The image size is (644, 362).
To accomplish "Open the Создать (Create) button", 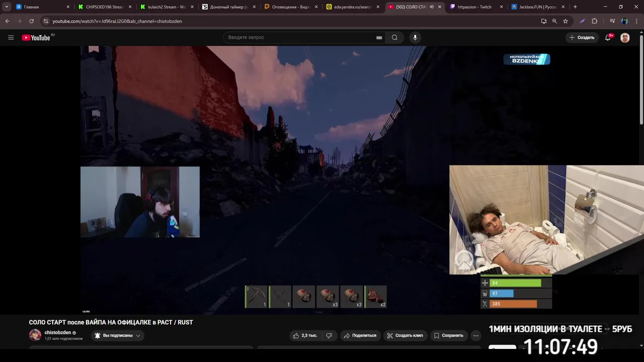I will tap(582, 37).
